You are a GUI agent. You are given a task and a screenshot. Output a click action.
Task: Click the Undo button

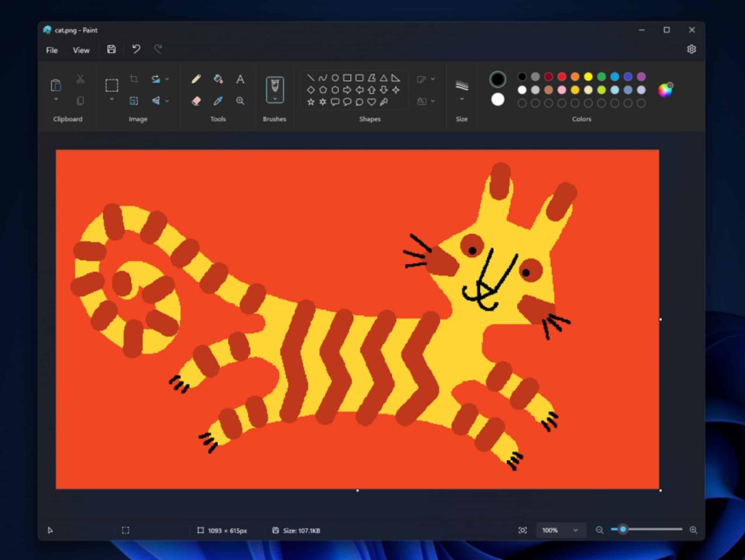pos(136,49)
